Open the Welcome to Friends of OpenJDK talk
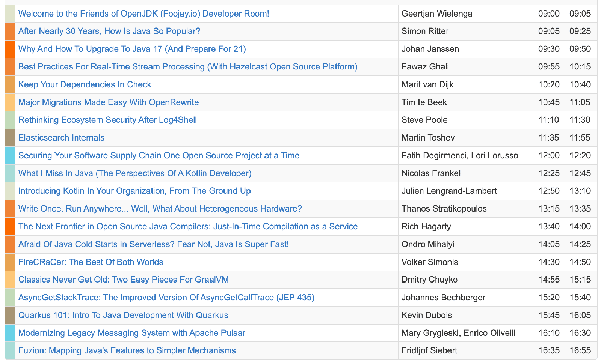This screenshot has width=601, height=364. click(x=143, y=14)
